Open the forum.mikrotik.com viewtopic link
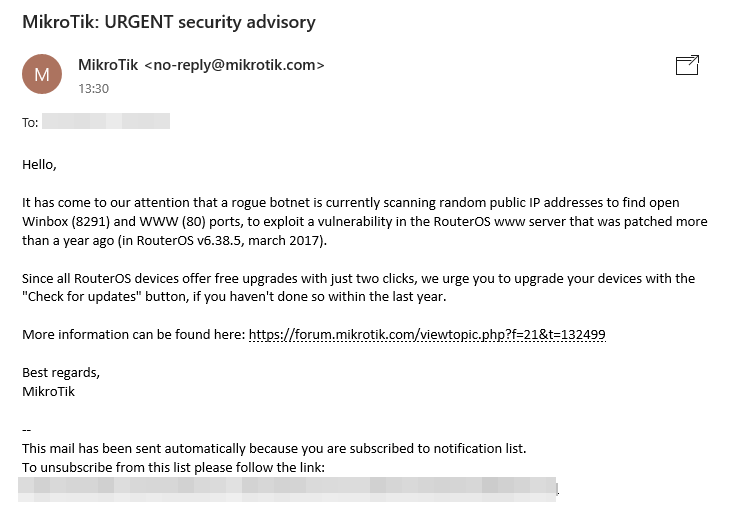This screenshot has width=745, height=524. click(x=427, y=334)
